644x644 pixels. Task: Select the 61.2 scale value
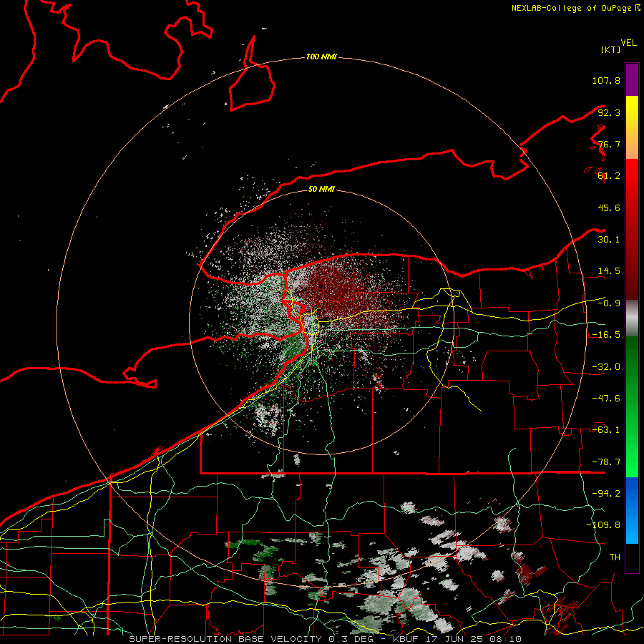[x=609, y=176]
